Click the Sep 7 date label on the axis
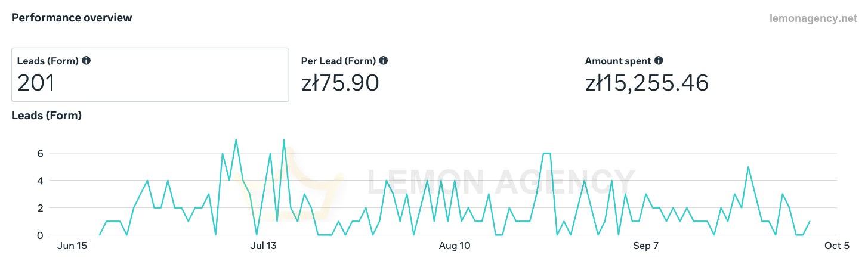 [646, 246]
